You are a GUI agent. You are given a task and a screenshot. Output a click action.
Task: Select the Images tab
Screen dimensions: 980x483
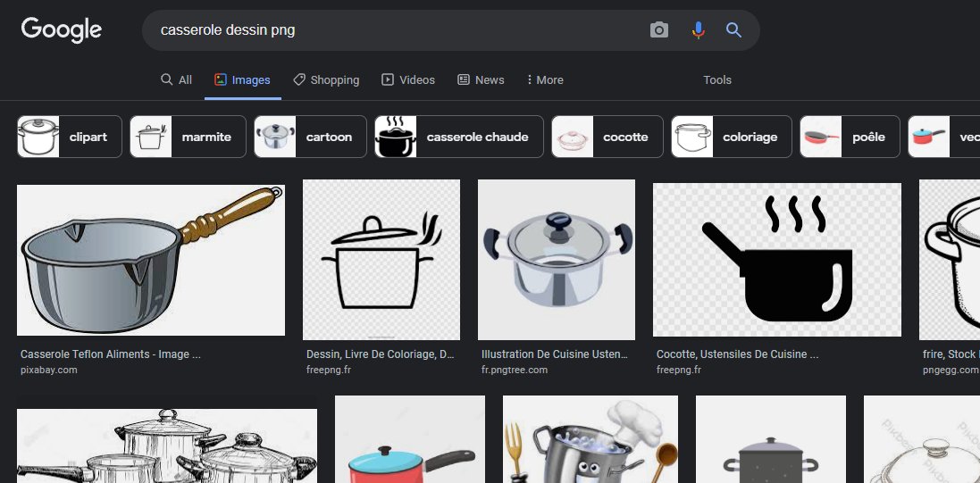coord(242,80)
